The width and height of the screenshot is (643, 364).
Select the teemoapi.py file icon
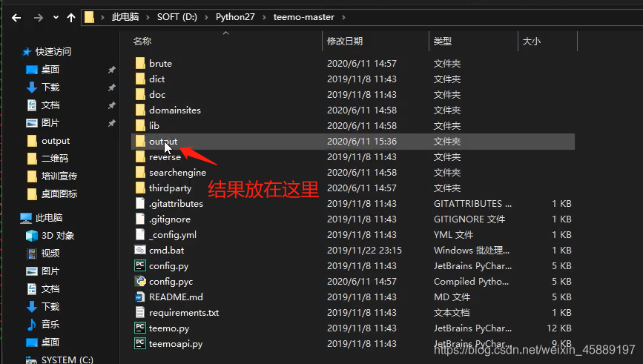[140, 343]
